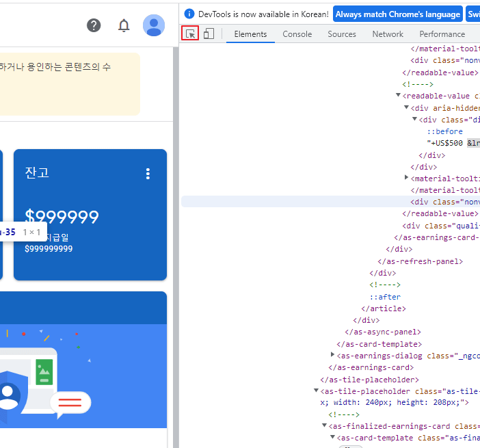This screenshot has height=448, width=480.
Task: Collapse the div aria-hidden node
Action: 407,107
